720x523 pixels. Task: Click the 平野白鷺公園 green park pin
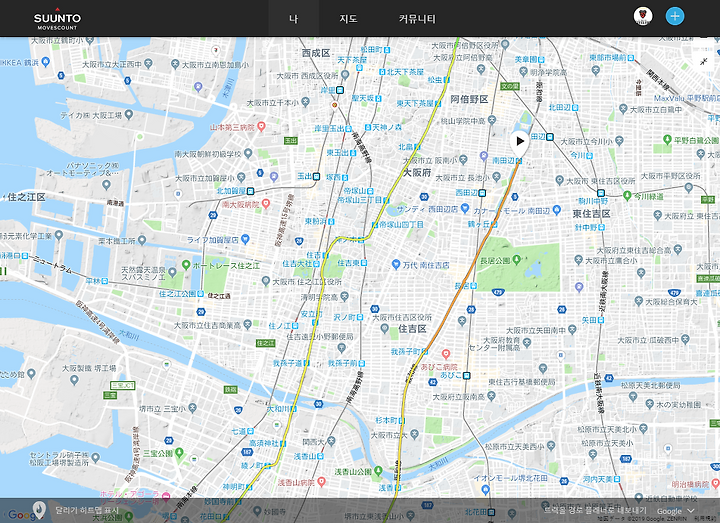668,139
